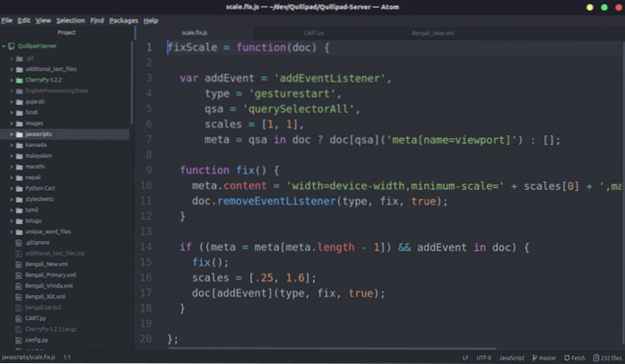Click line number 14 in the gutter
This screenshot has height=364, width=625.
point(146,247)
